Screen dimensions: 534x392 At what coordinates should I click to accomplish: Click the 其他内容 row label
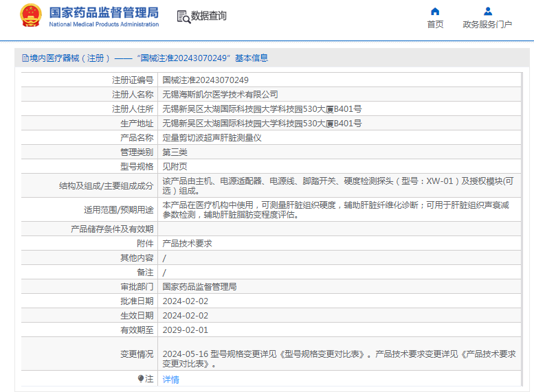(x=137, y=258)
